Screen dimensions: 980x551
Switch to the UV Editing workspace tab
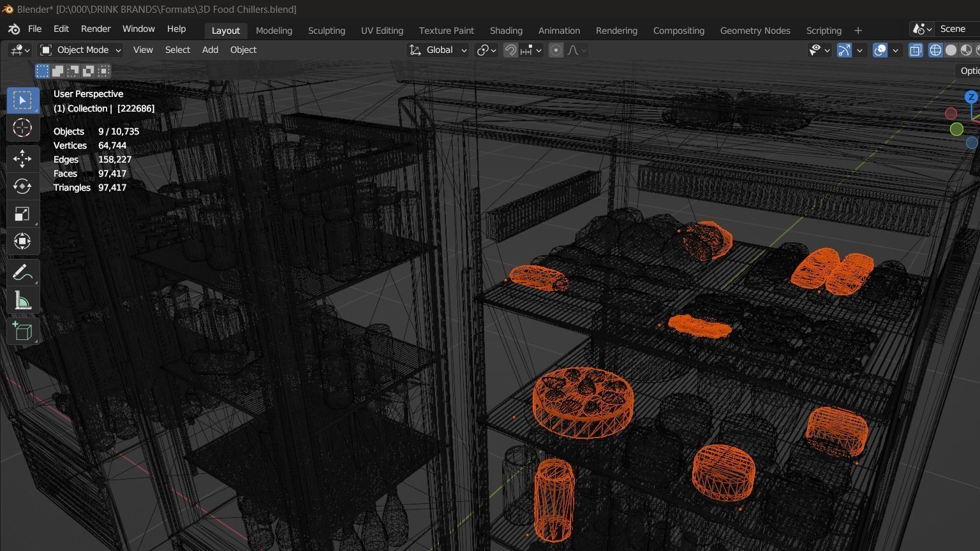(x=382, y=31)
